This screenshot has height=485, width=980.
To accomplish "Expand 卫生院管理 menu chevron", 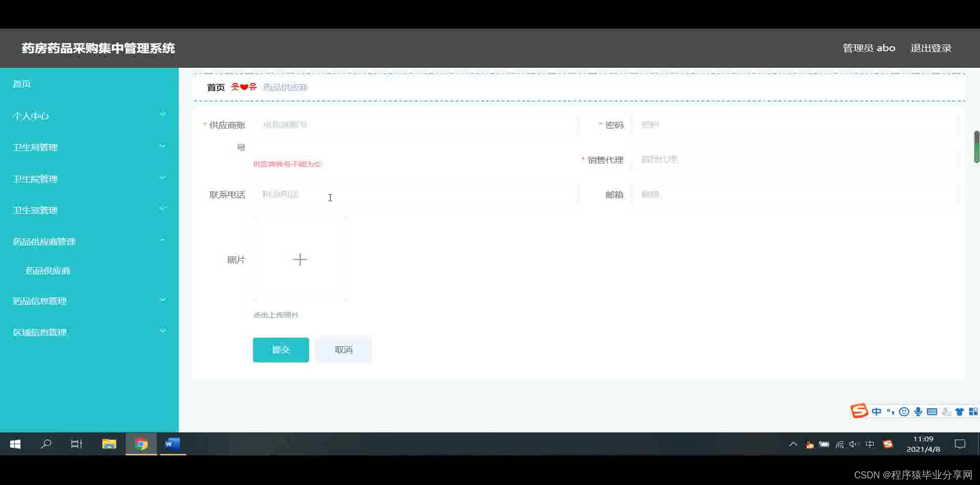I will tap(162, 178).
